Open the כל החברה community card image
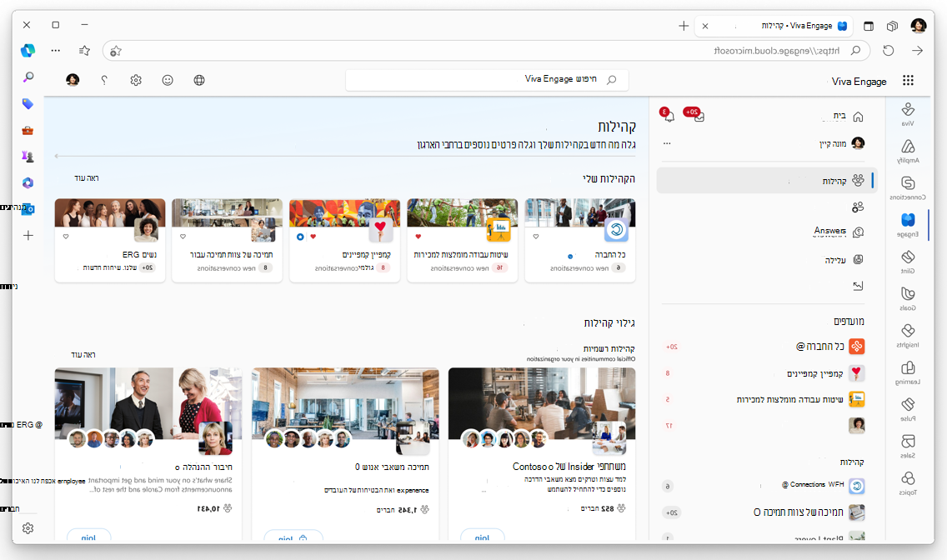This screenshot has width=947, height=560. pos(580,213)
